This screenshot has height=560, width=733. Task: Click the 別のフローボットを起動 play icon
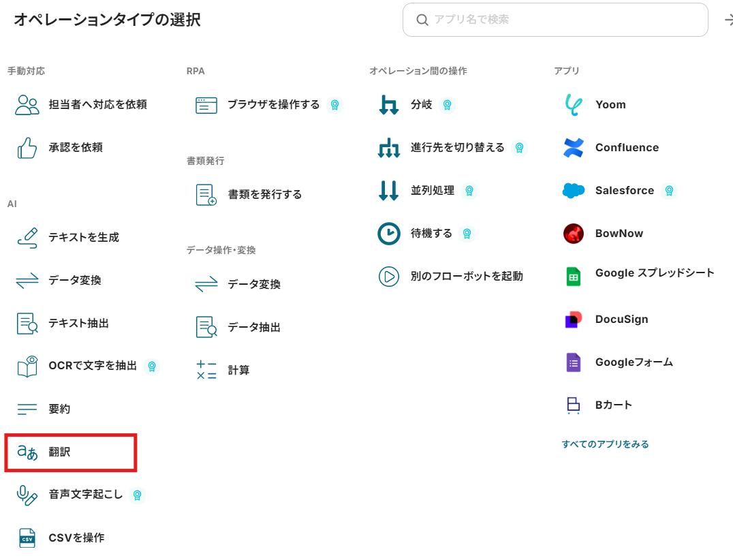coord(388,277)
